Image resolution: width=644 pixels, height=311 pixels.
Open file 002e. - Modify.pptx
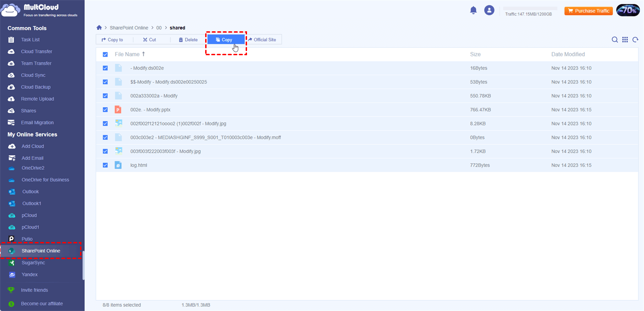click(x=150, y=109)
